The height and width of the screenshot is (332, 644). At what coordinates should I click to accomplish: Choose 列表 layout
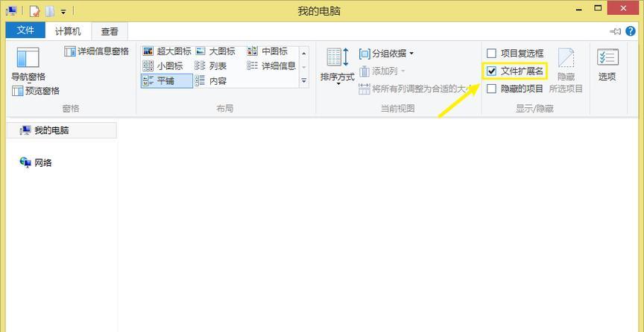[x=211, y=66]
